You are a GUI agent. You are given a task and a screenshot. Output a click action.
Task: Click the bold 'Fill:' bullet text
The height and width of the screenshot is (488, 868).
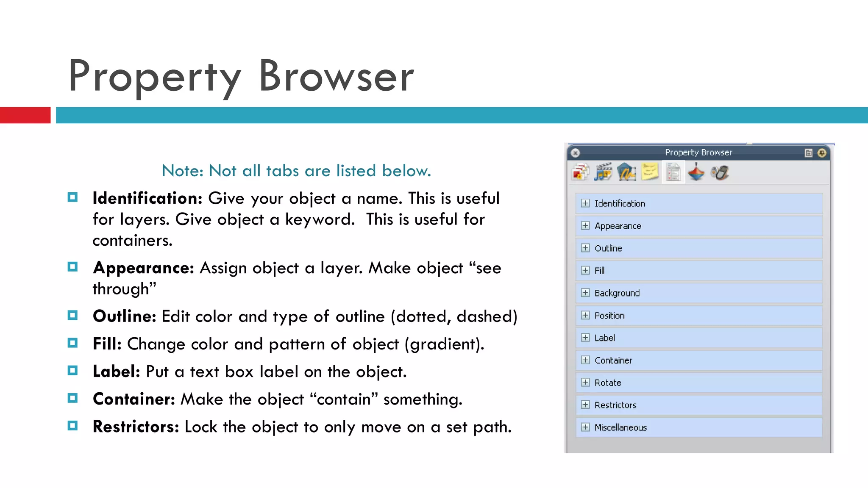click(x=107, y=344)
